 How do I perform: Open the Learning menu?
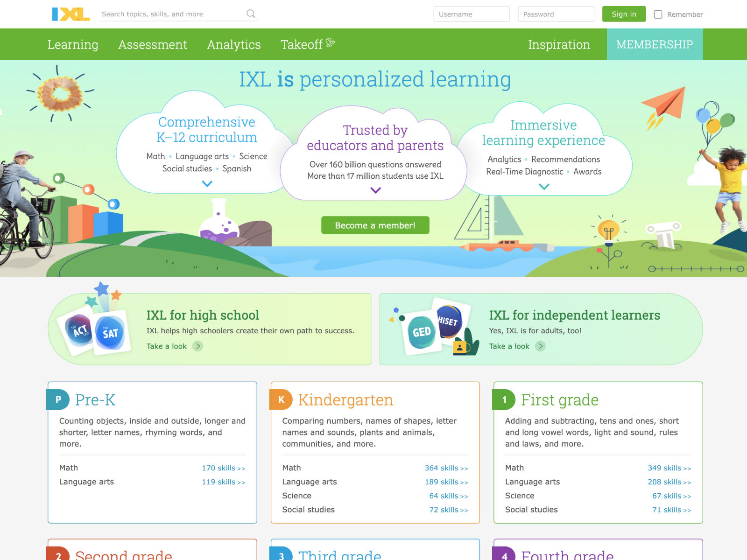pos(73,44)
